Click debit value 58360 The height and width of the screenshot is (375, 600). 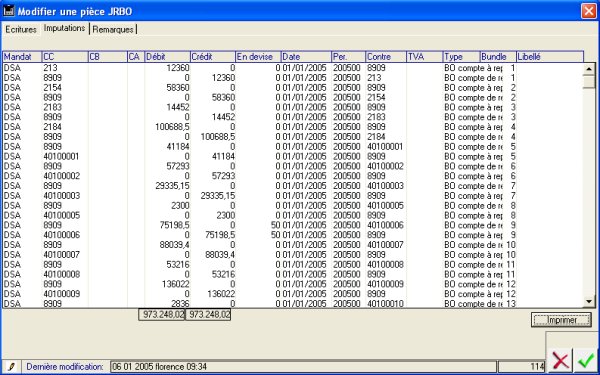click(x=178, y=88)
